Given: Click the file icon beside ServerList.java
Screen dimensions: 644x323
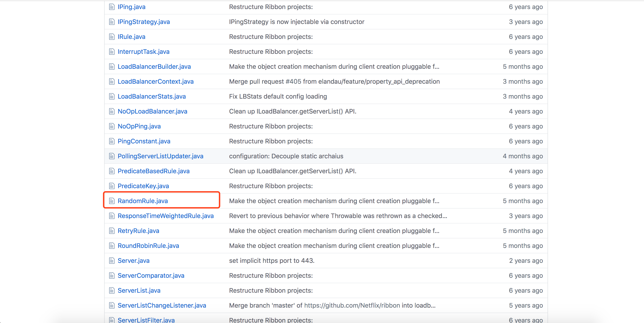Looking at the screenshot, I should 111,290.
